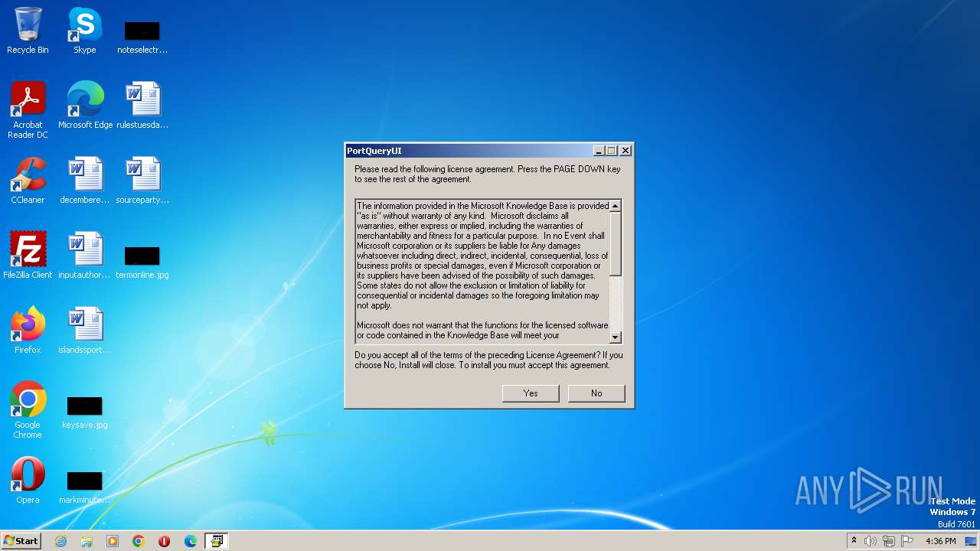Select the FileZilla Client shortcut
980x551 pixels.
[x=28, y=256]
